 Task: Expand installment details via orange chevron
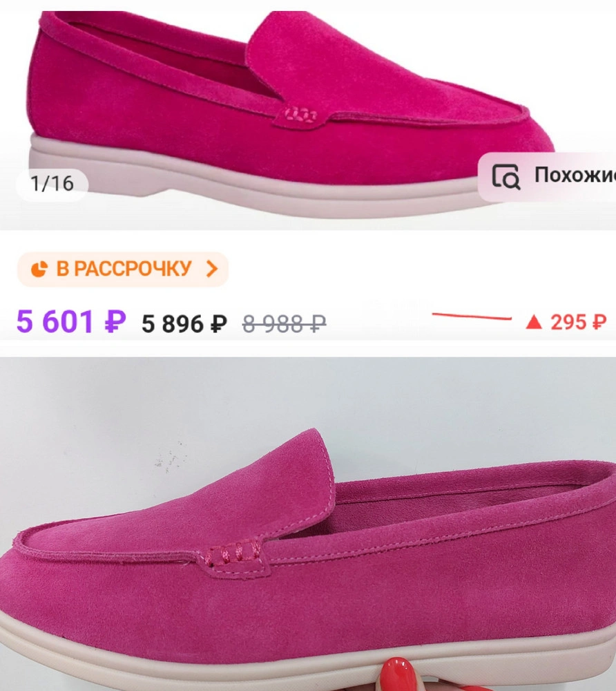[x=212, y=268]
